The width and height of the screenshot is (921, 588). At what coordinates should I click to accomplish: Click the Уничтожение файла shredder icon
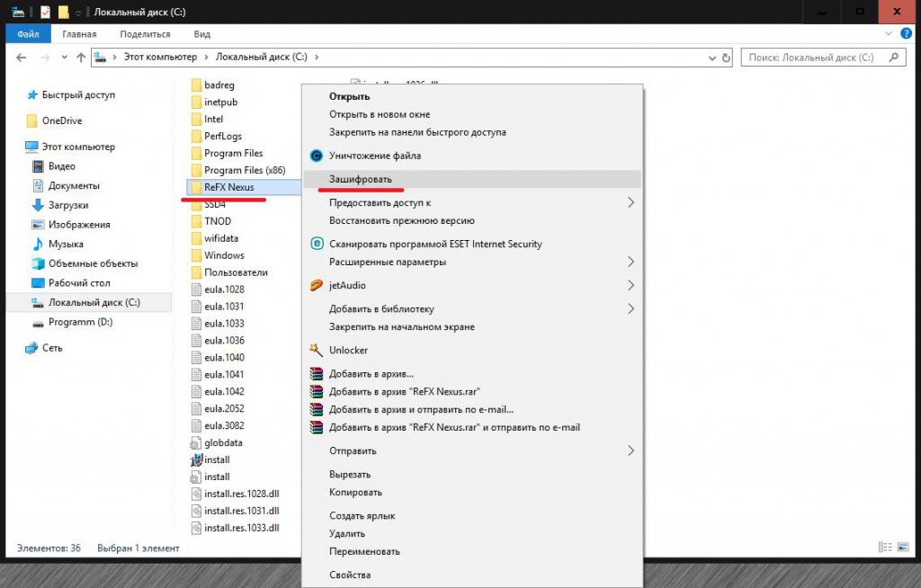[x=317, y=156]
